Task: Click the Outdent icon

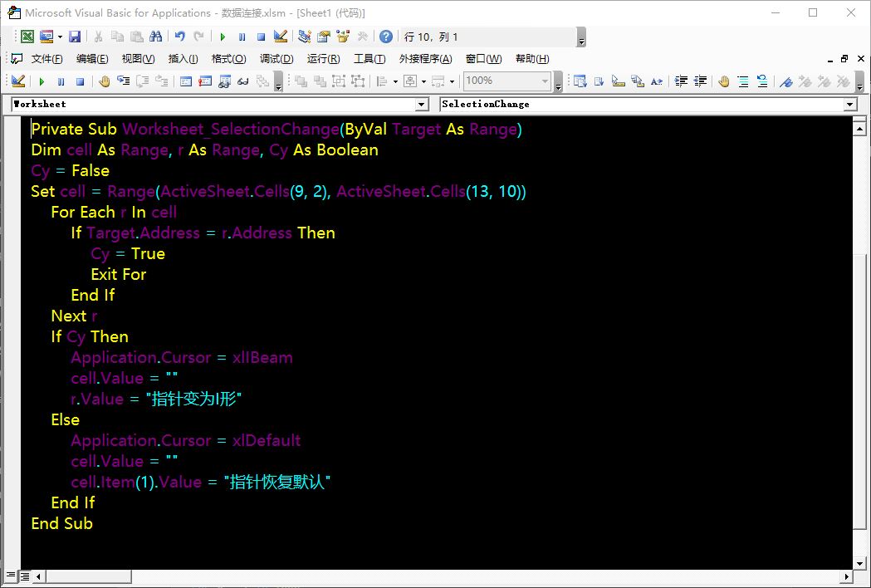Action: 700,81
